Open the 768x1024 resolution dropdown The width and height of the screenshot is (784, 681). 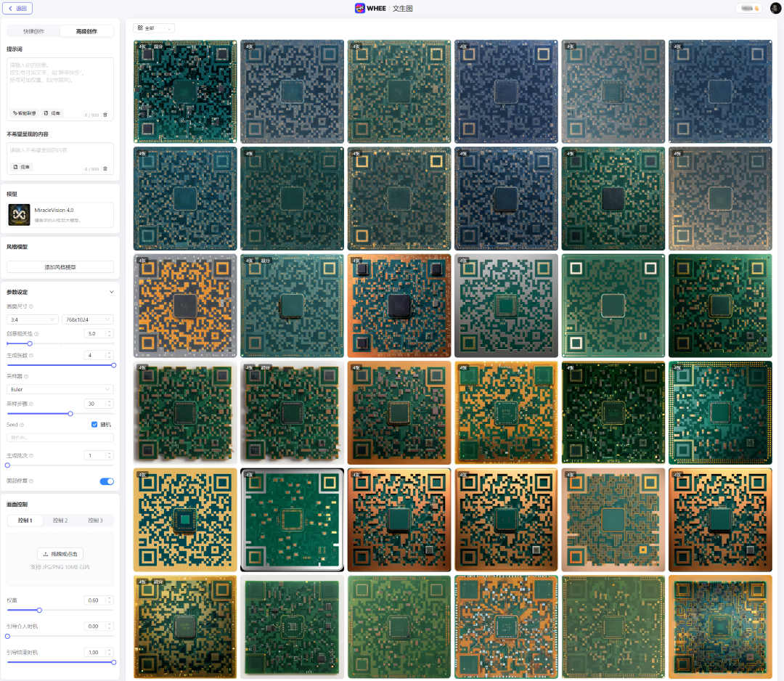coord(88,319)
